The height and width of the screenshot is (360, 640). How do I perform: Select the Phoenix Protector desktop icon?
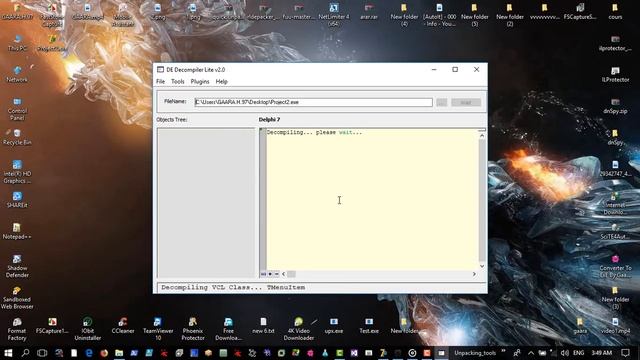tap(193, 329)
